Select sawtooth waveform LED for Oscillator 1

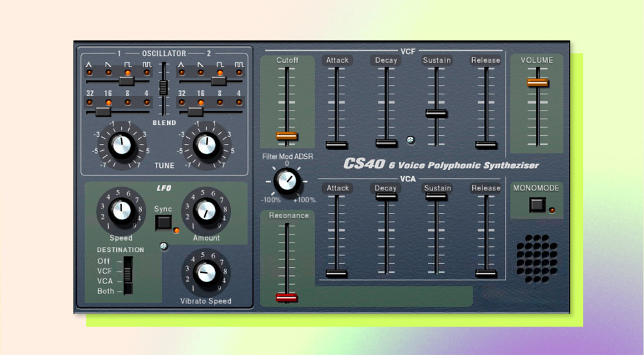pyautogui.click(x=108, y=73)
